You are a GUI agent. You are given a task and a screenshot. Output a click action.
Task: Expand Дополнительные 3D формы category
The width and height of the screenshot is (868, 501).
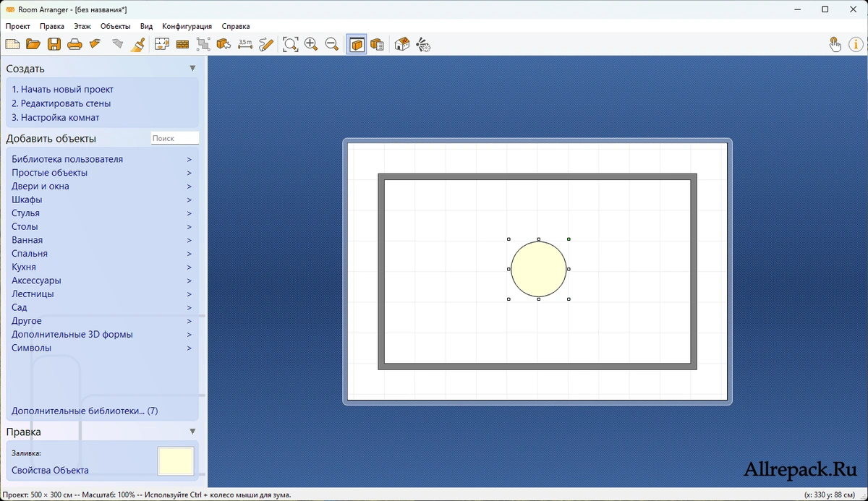click(x=102, y=335)
